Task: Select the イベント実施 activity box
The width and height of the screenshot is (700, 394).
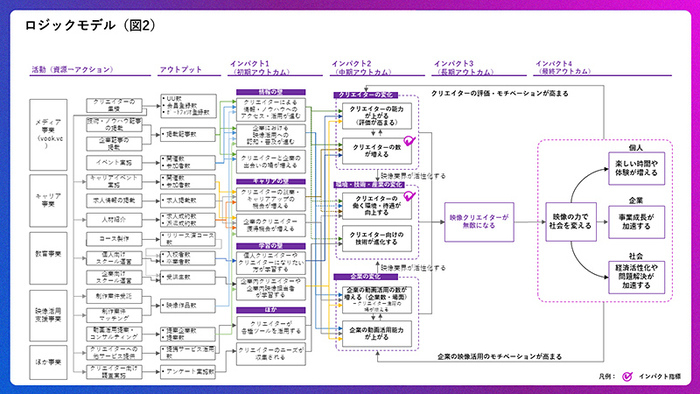Action: 114,162
